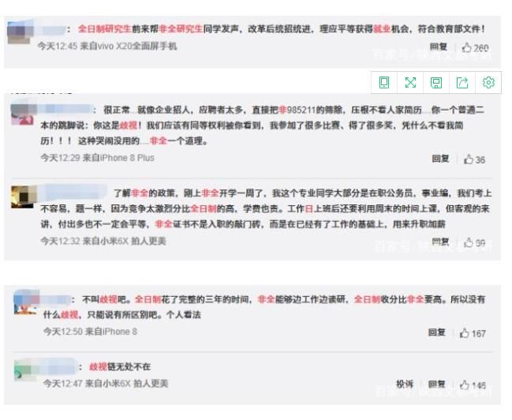Image resolution: width=512 pixels, height=420 pixels.
Task: Reply to the 12:50 comment from iPhone 8
Action: click(438, 333)
